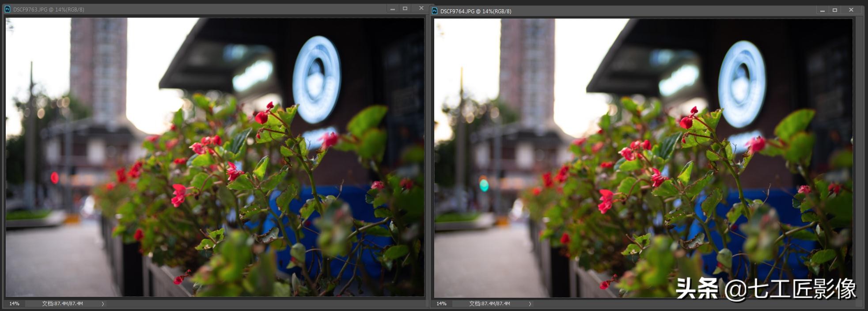Click the flower image canvas in DSCF9764.JPG window
Screen dimensions: 868x311
tap(643, 158)
